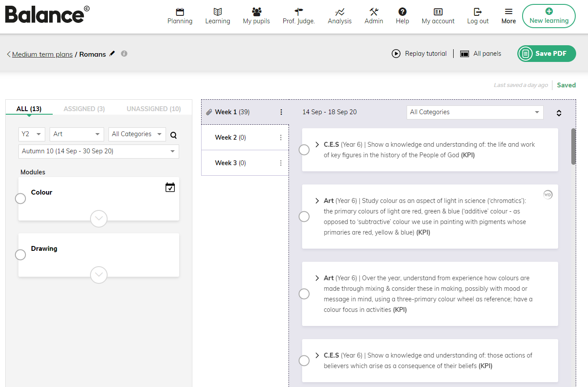Click the back chevron before Medium term plans
Viewport: 588px width, 387px height.
pos(9,54)
